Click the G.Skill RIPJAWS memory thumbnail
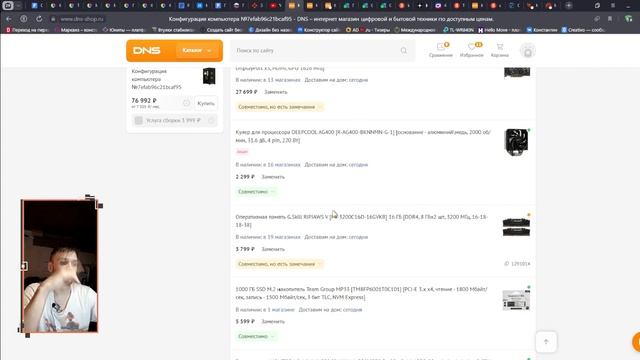The width and height of the screenshot is (640, 360). [x=516, y=227]
